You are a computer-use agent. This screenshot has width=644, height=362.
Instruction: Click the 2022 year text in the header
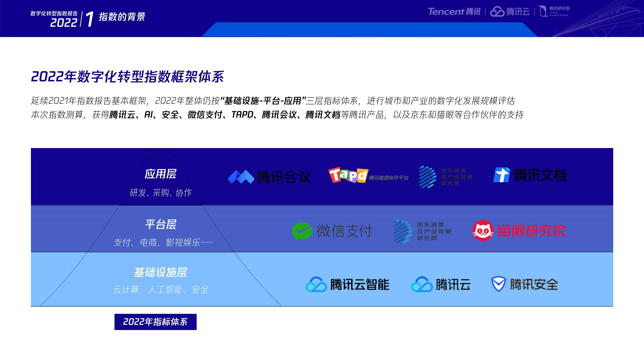pos(64,23)
